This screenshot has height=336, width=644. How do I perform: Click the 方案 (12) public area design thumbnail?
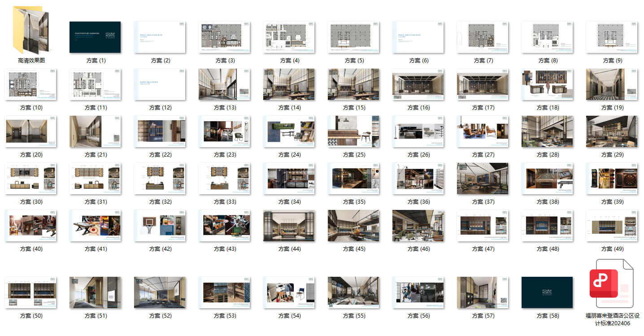(160, 84)
